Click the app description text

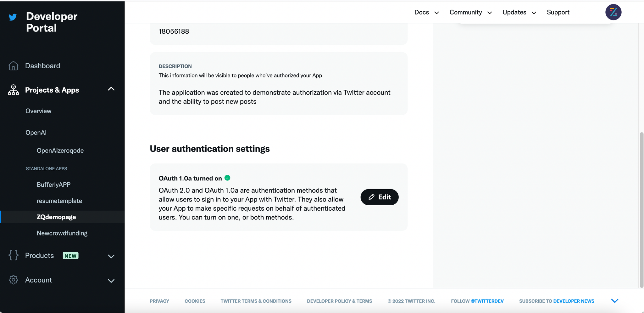(275, 97)
